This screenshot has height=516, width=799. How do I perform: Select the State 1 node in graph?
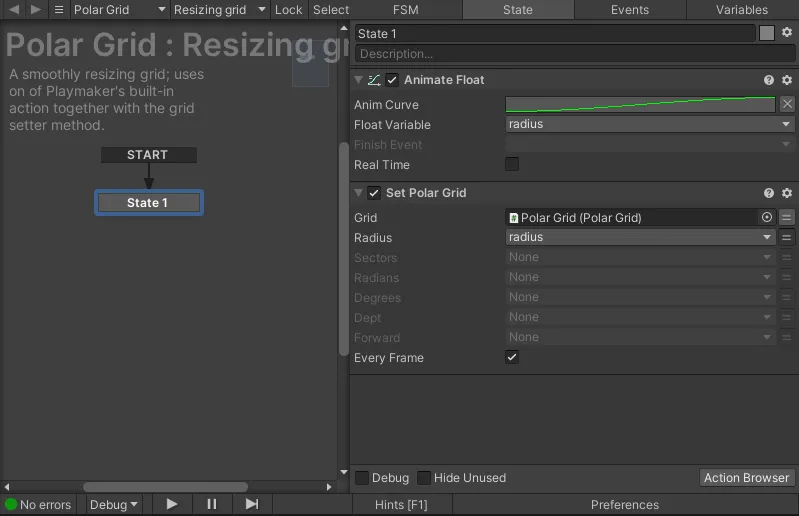click(x=149, y=203)
